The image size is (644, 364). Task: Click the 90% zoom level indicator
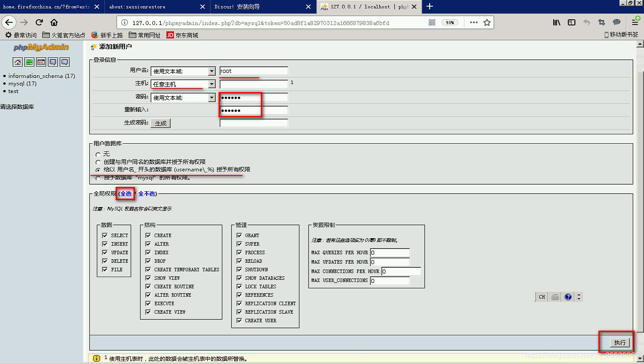pos(450,23)
